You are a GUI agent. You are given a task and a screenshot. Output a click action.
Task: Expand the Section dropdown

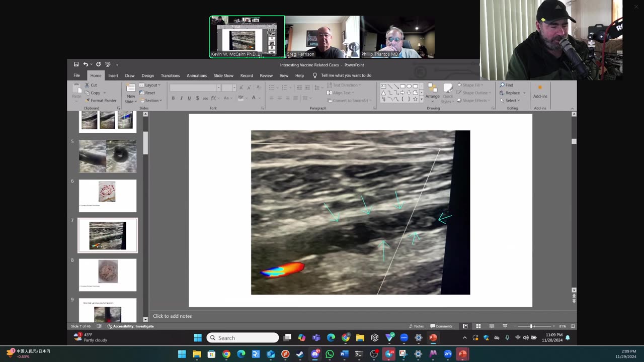coord(150,101)
